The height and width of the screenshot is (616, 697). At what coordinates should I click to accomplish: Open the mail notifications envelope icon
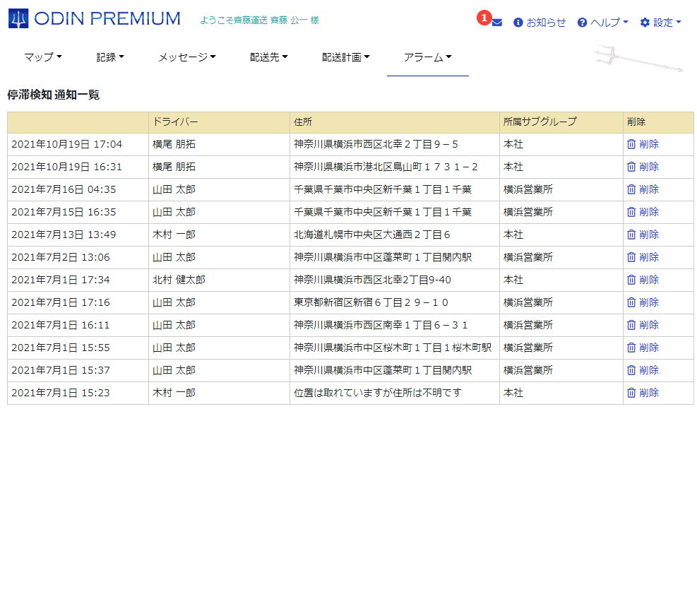496,23
